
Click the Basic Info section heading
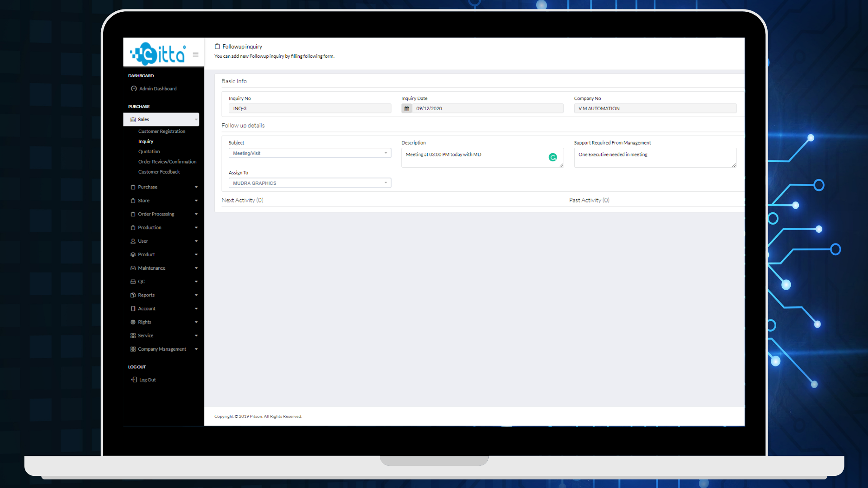234,81
